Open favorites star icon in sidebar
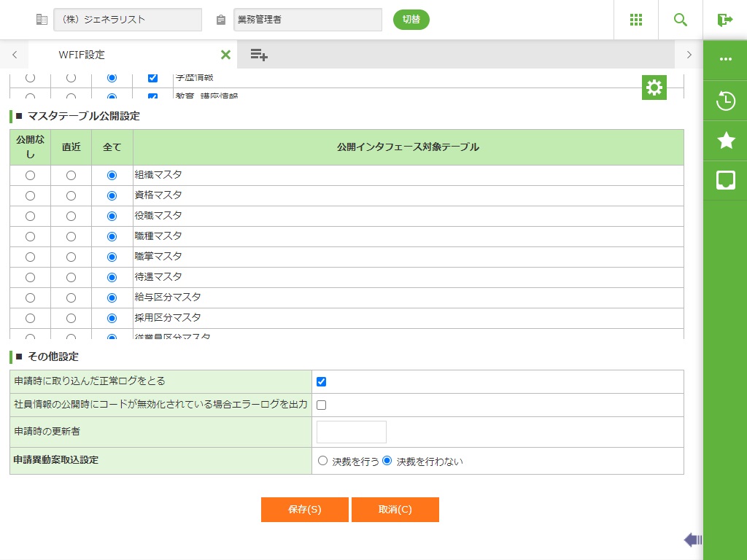This screenshot has width=747, height=560. pyautogui.click(x=726, y=141)
